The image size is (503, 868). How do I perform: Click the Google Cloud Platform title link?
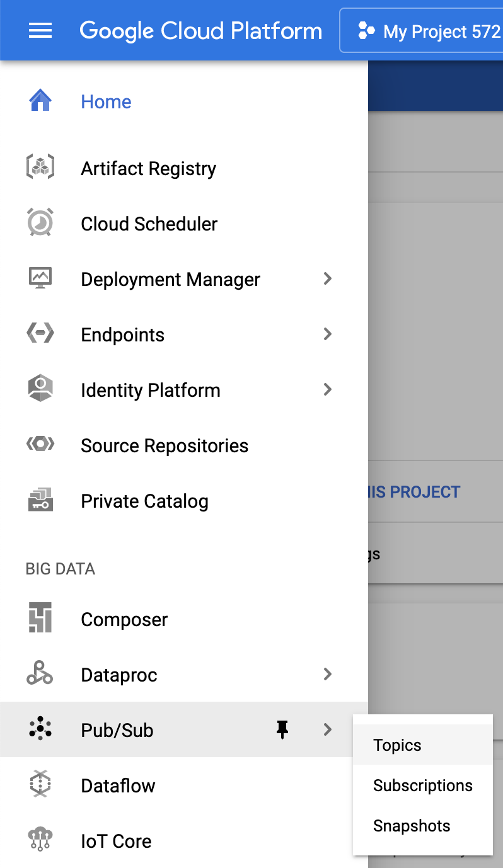(x=200, y=30)
